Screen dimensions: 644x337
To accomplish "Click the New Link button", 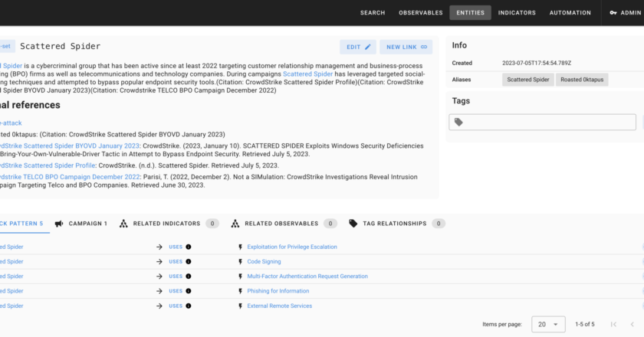I will 406,47.
